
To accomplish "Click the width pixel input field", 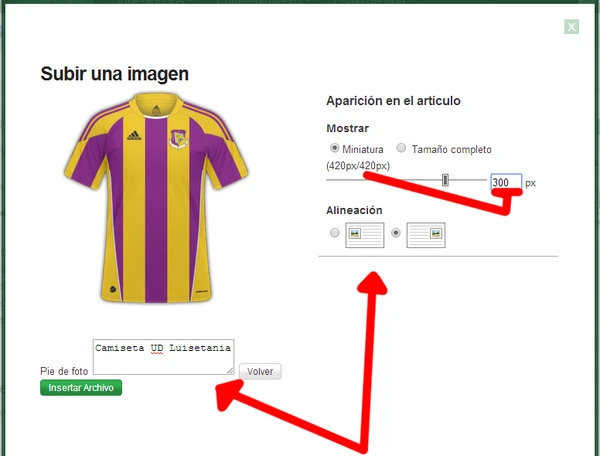I will pos(506,182).
